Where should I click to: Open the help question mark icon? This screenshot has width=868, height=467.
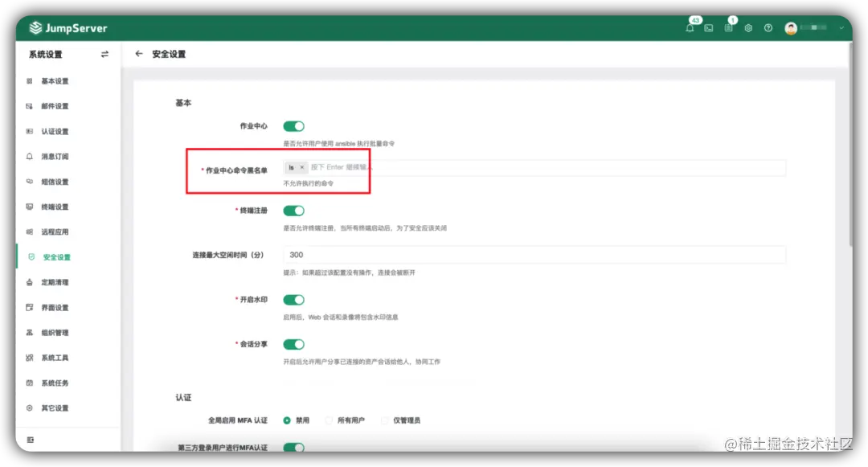[x=768, y=27]
